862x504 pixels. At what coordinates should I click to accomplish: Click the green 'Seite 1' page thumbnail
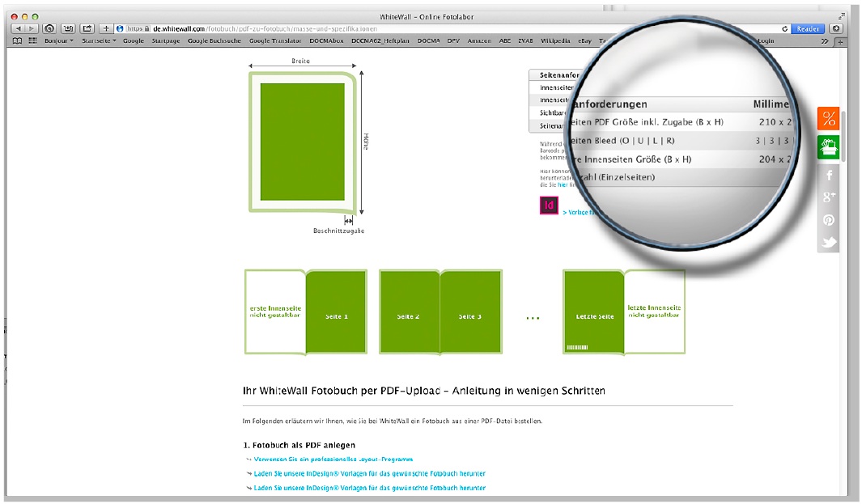pyautogui.click(x=336, y=311)
